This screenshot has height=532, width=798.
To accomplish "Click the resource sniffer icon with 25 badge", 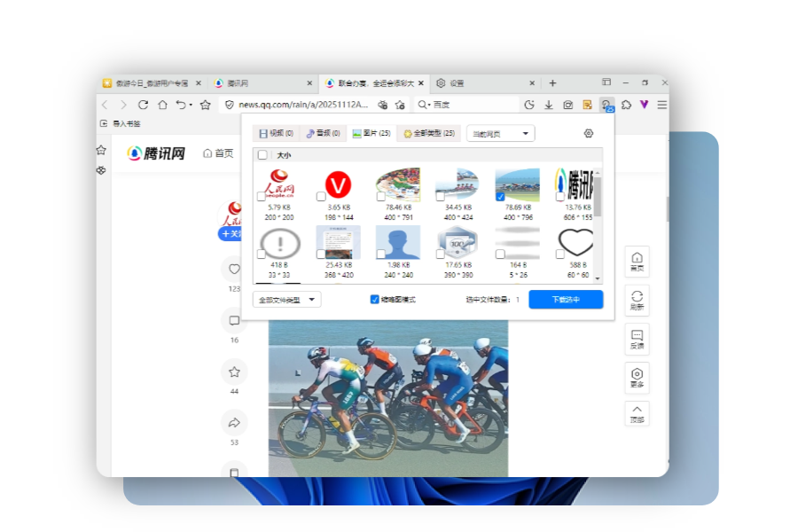I will 606,105.
